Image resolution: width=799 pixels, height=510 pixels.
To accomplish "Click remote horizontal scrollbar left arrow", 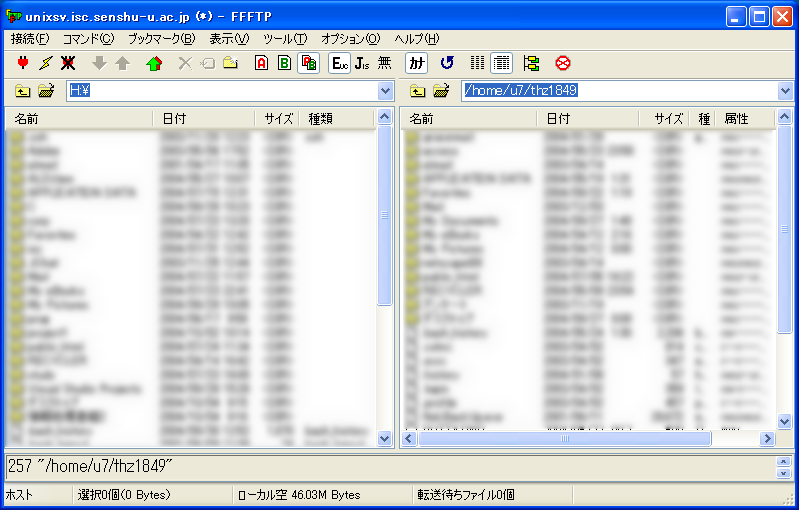I will (x=409, y=438).
